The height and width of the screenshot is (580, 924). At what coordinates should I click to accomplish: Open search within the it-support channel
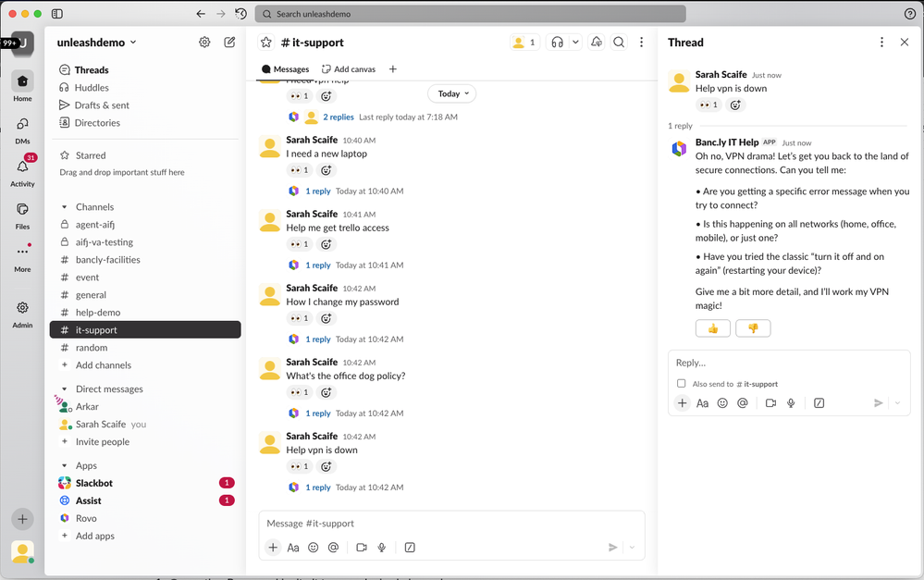coord(619,43)
